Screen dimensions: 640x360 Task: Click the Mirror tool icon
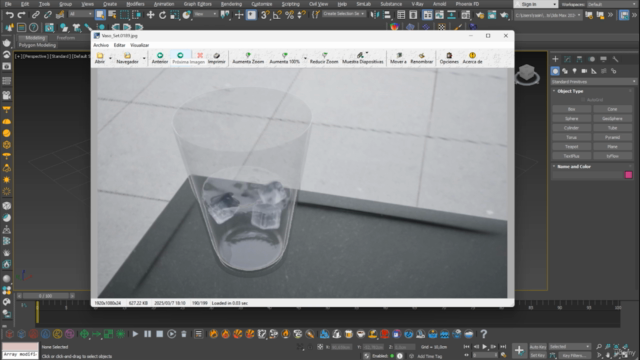pyautogui.click(x=375, y=15)
